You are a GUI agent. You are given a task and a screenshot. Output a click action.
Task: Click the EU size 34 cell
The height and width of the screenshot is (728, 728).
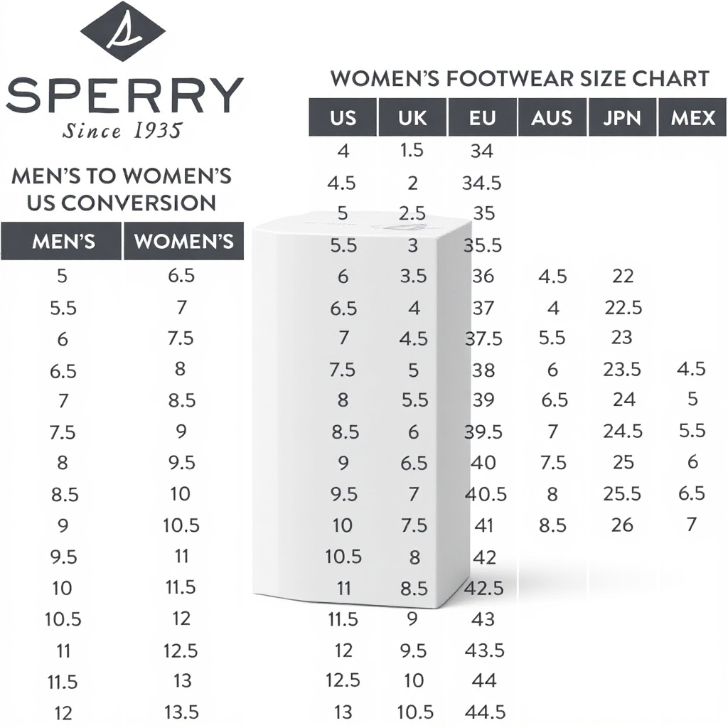coord(482,151)
